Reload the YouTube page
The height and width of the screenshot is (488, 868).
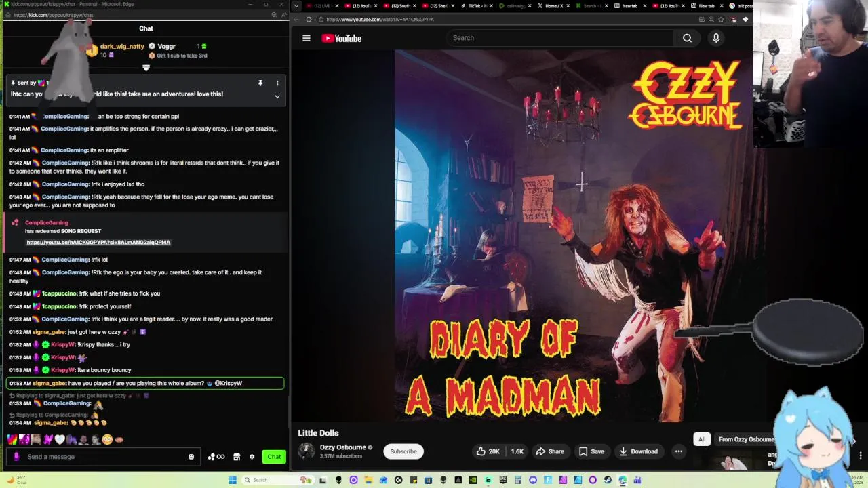[309, 20]
